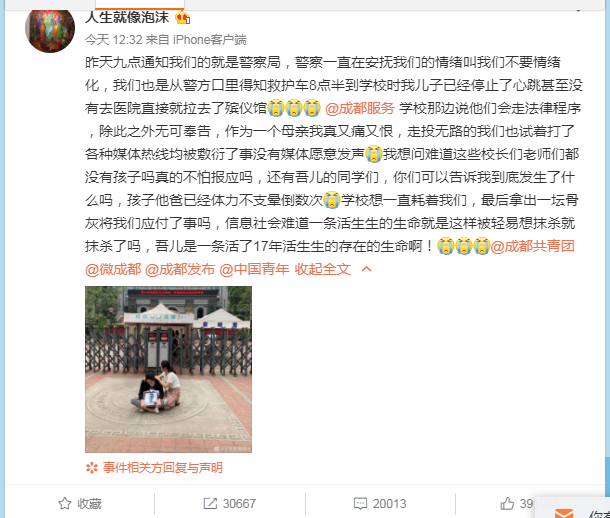Open 事件相关方回复与声明 link
The width and height of the screenshot is (610, 518).
163,467
